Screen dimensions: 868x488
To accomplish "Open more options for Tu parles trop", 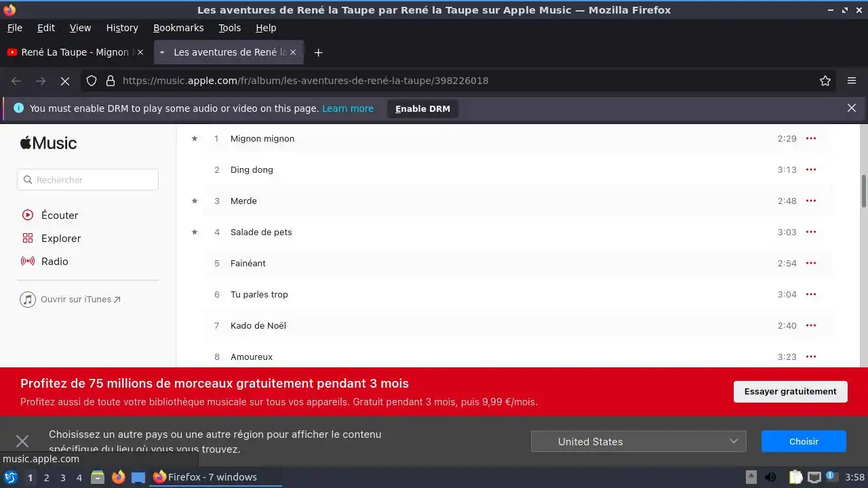I will (x=810, y=294).
